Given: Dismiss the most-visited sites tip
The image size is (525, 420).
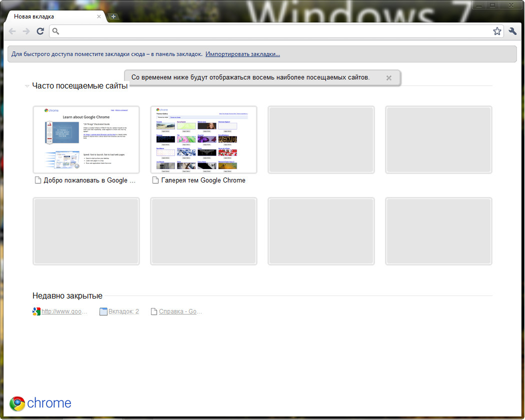Looking at the screenshot, I should point(388,78).
